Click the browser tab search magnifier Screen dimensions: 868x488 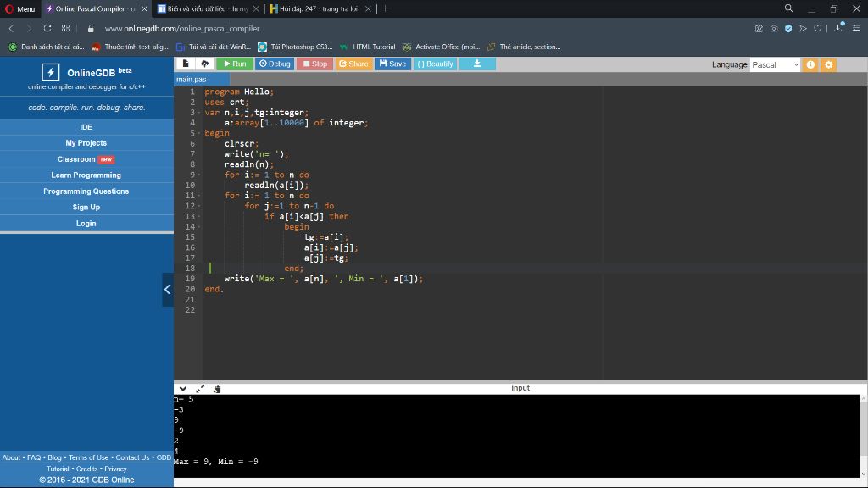(x=789, y=8)
